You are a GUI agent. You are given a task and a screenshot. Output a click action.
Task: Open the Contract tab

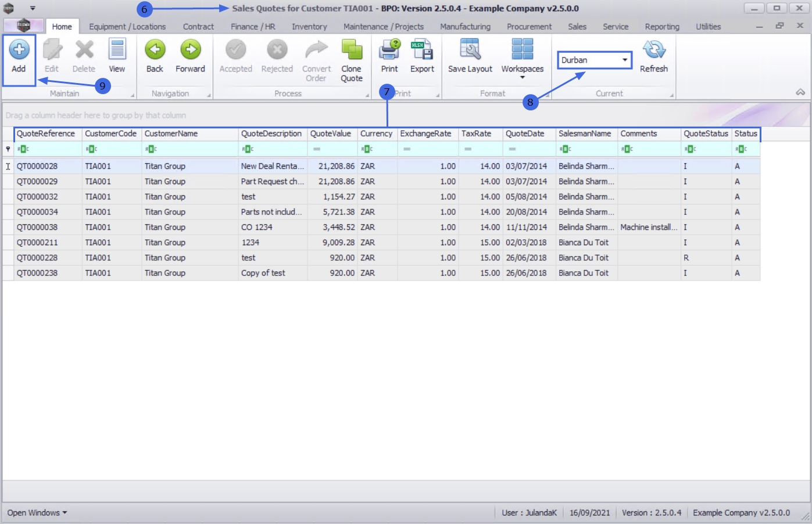tap(198, 27)
